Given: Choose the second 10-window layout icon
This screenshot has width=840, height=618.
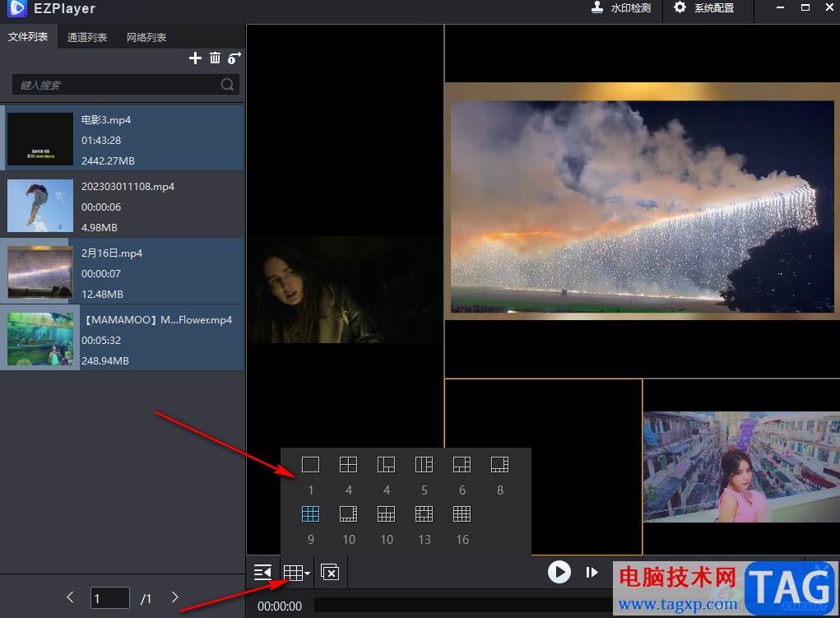Looking at the screenshot, I should 386,514.
